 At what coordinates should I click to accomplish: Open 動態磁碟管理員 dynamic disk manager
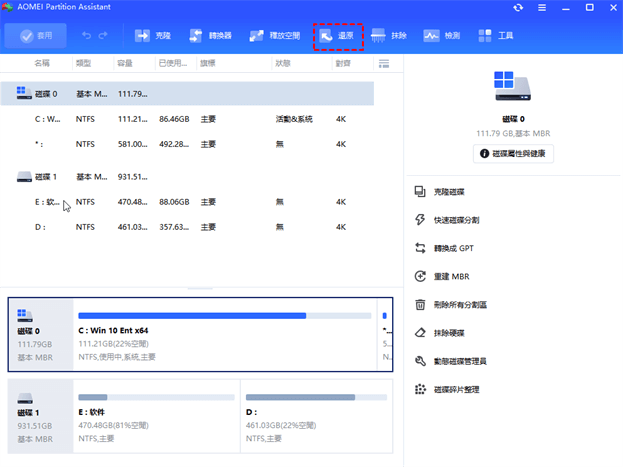point(451,361)
